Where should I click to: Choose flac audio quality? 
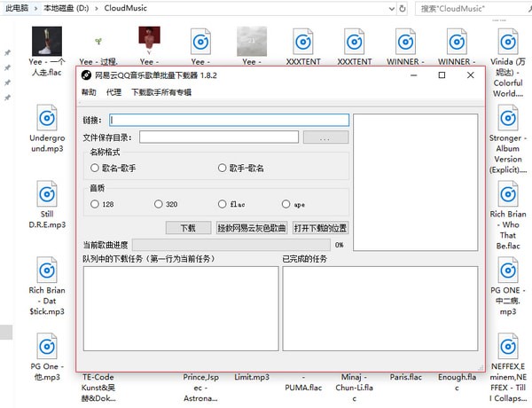[231, 204]
